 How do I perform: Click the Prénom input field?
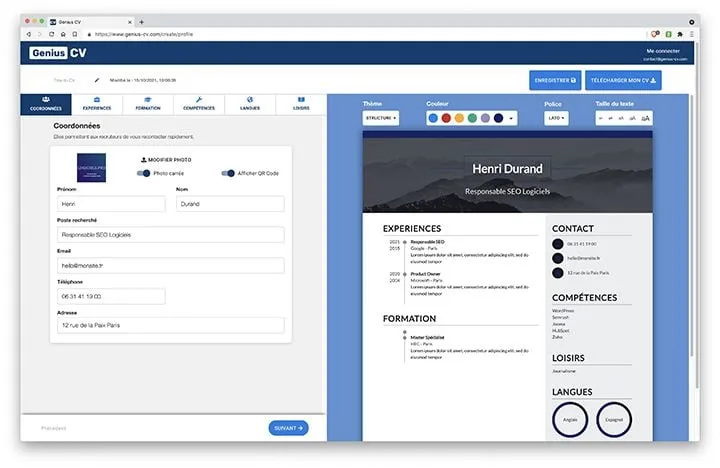(111, 204)
